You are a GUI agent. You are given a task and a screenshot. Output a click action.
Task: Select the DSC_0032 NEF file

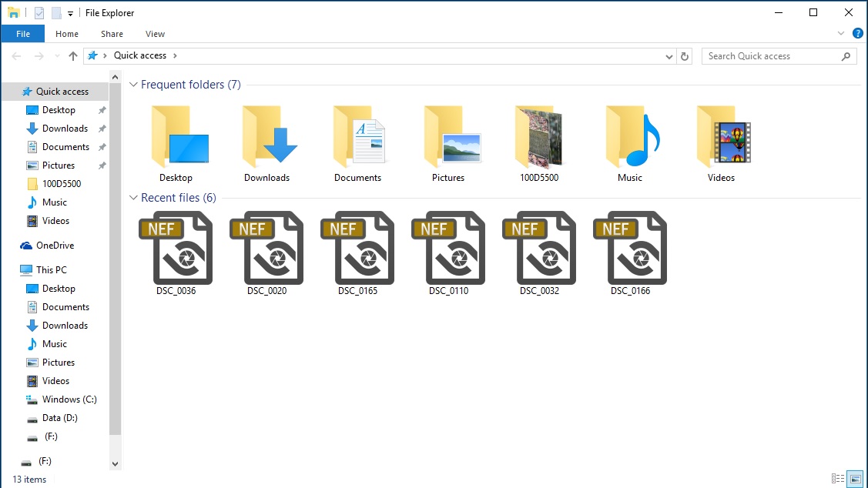coord(539,253)
